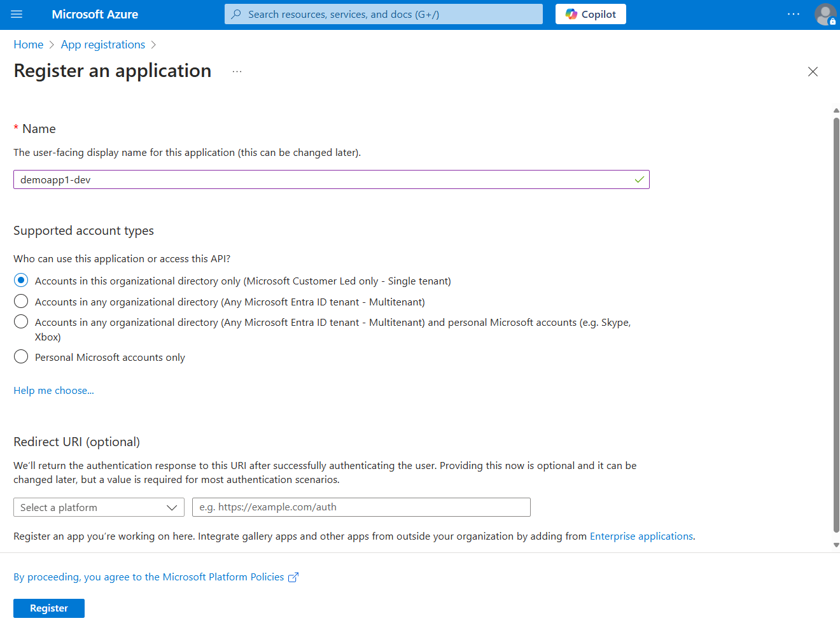Select Any Microsoft Entra ID tenant - Multitenant
The image size is (840, 630).
click(x=20, y=301)
